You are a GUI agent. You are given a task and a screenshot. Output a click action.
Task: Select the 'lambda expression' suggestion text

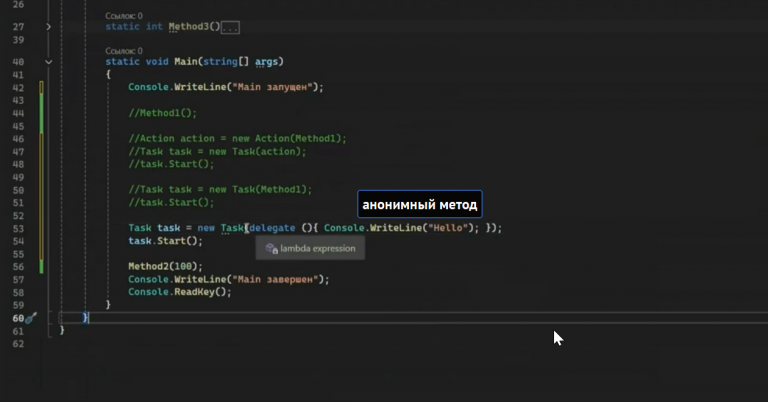(318, 248)
